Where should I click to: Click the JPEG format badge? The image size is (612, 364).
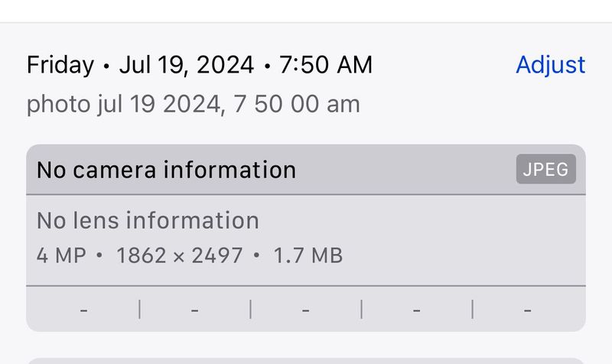(545, 170)
